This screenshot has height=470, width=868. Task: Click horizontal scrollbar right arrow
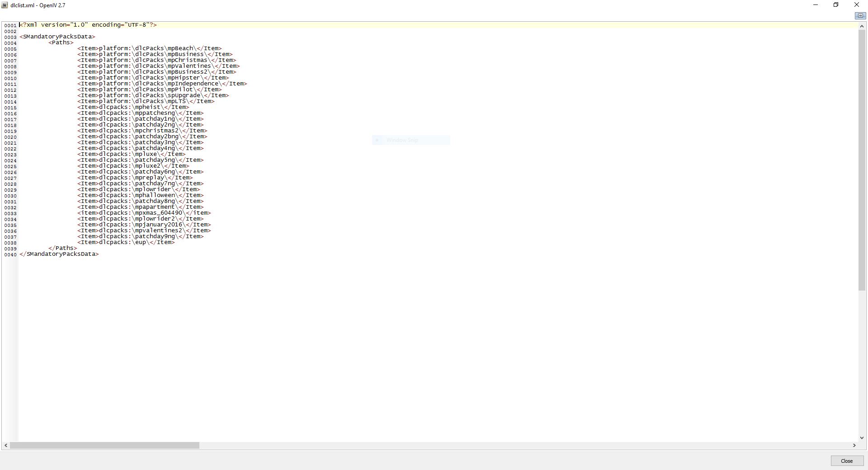click(x=854, y=445)
